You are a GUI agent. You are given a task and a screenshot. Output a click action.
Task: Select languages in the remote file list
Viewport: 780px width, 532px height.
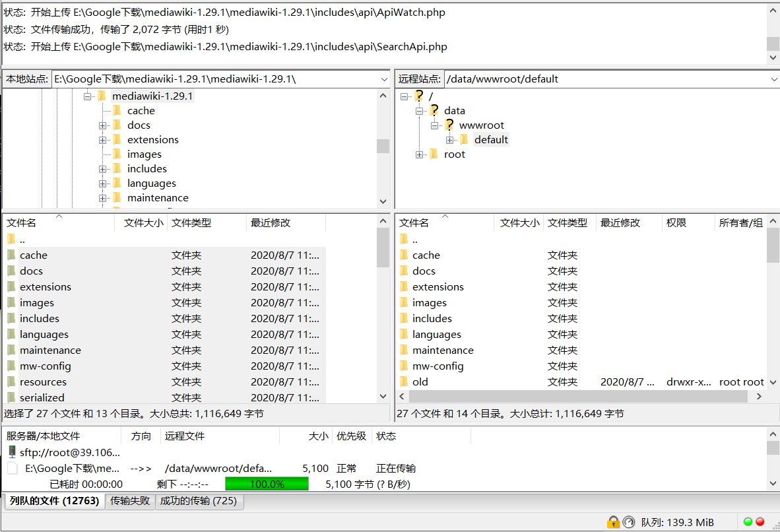[x=436, y=335]
